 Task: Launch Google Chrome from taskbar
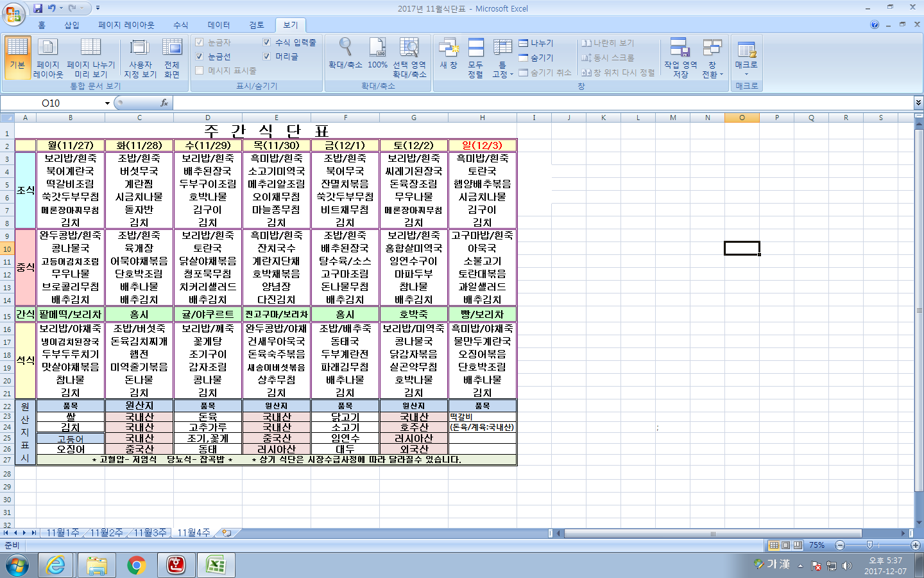click(136, 565)
